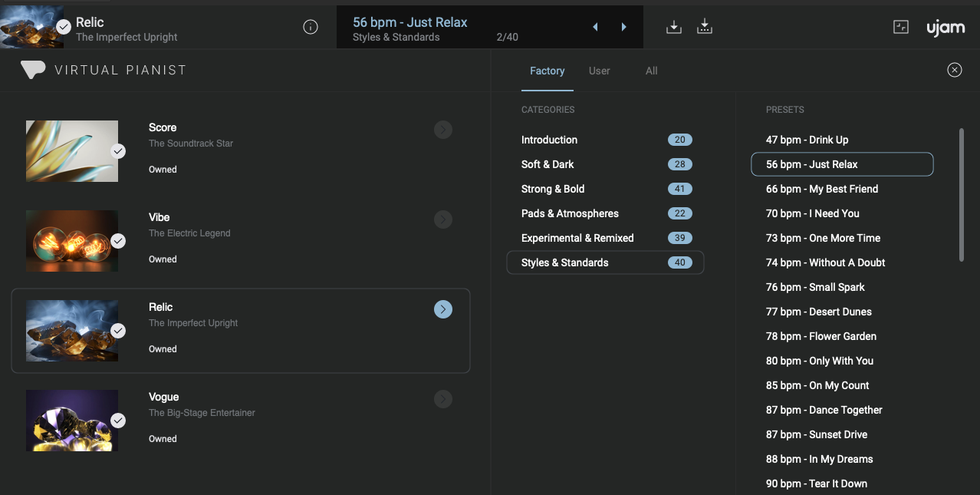The width and height of the screenshot is (980, 495).
Task: Click the Virtual Pianist logo
Action: pyautogui.click(x=104, y=70)
